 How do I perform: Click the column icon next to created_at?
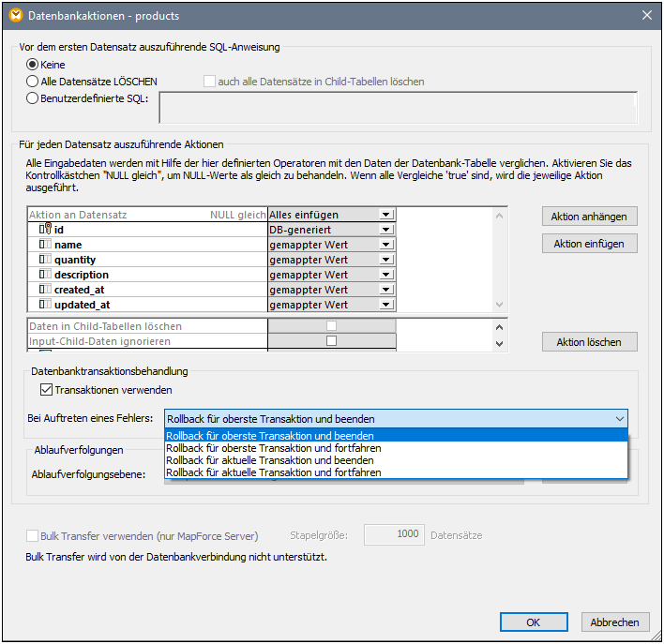45,290
